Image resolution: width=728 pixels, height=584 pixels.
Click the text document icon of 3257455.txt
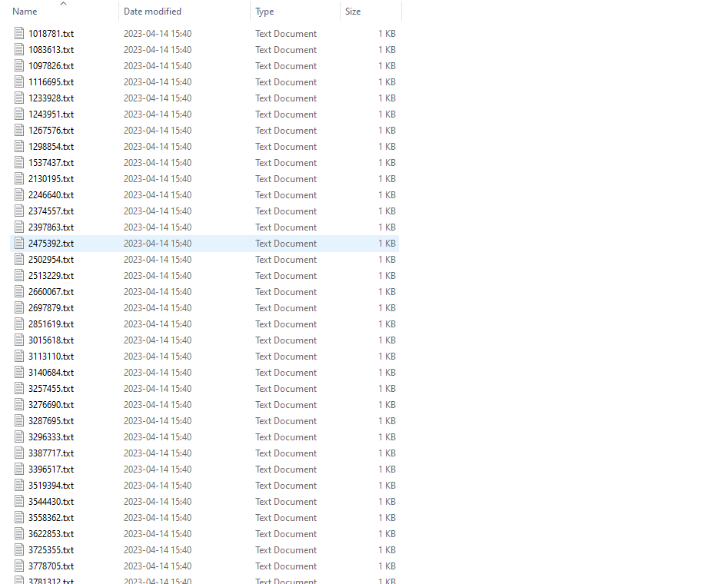tap(20, 389)
